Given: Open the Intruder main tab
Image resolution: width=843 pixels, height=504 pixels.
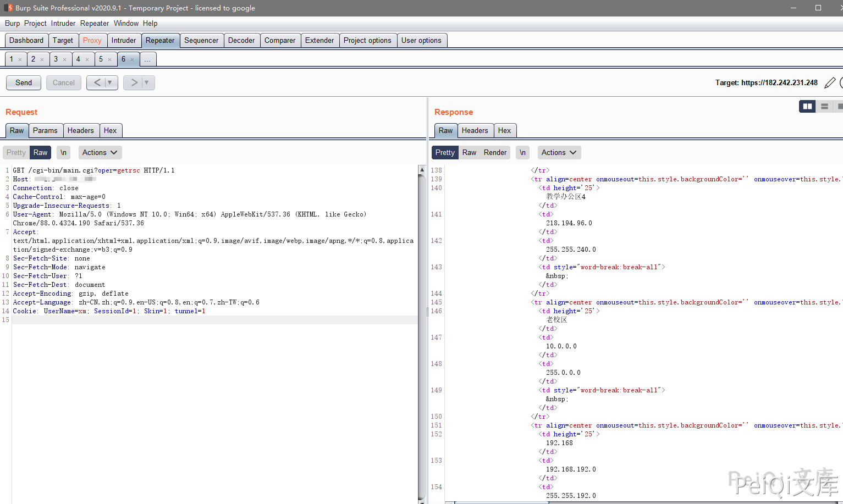Looking at the screenshot, I should tap(123, 41).
